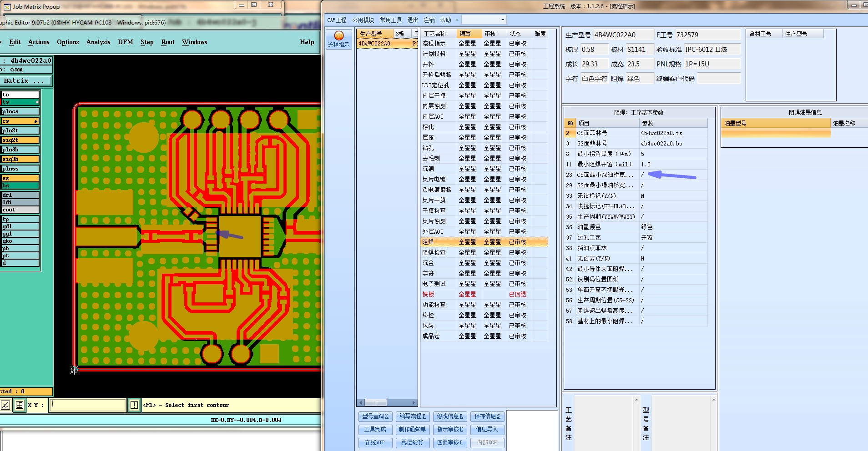Image resolution: width=868 pixels, height=451 pixels.
Task: Click the grid icon beside the X Y label
Action: (x=20, y=405)
